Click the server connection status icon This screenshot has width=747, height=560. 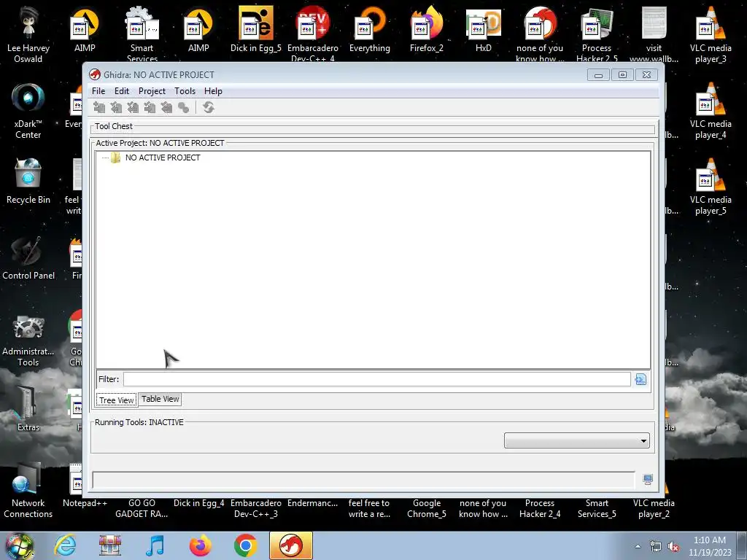[648, 480]
